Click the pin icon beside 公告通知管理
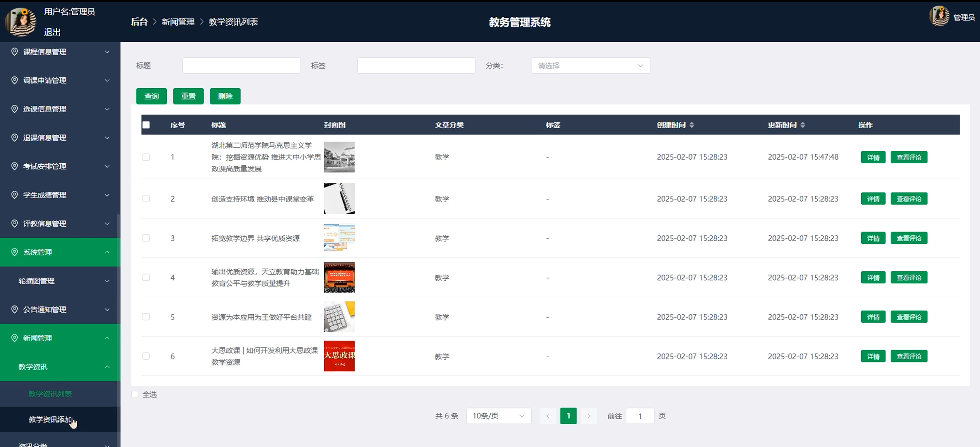Image resolution: width=980 pixels, height=447 pixels. pos(14,309)
